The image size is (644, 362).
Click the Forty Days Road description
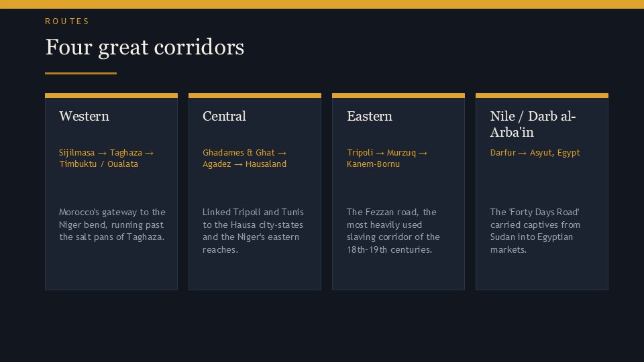pyautogui.click(x=535, y=231)
